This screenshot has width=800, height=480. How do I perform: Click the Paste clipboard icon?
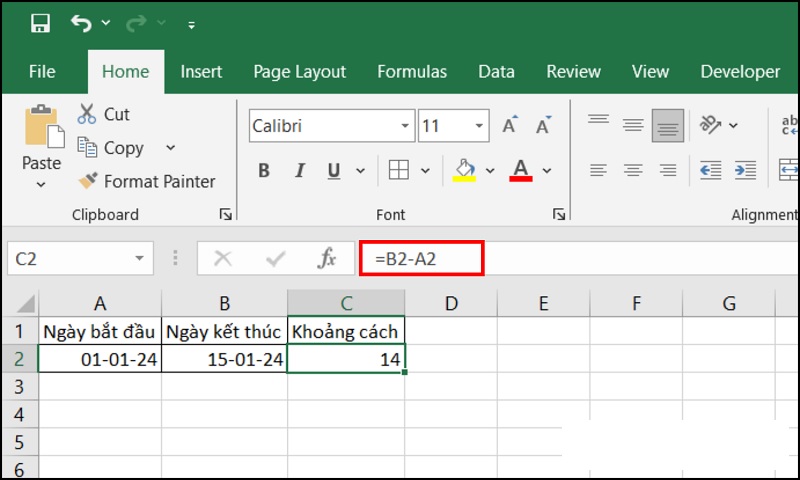(42, 128)
